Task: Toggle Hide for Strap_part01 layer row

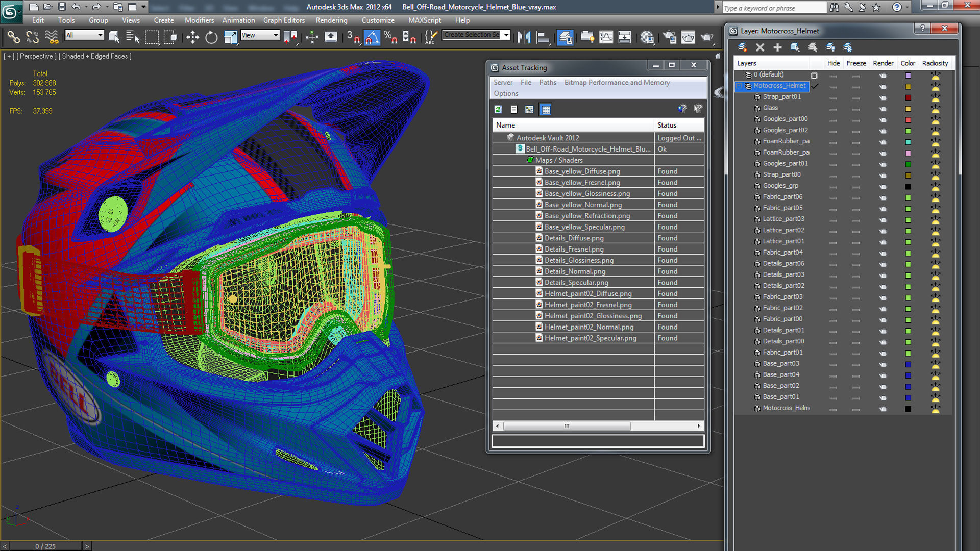Action: click(833, 97)
